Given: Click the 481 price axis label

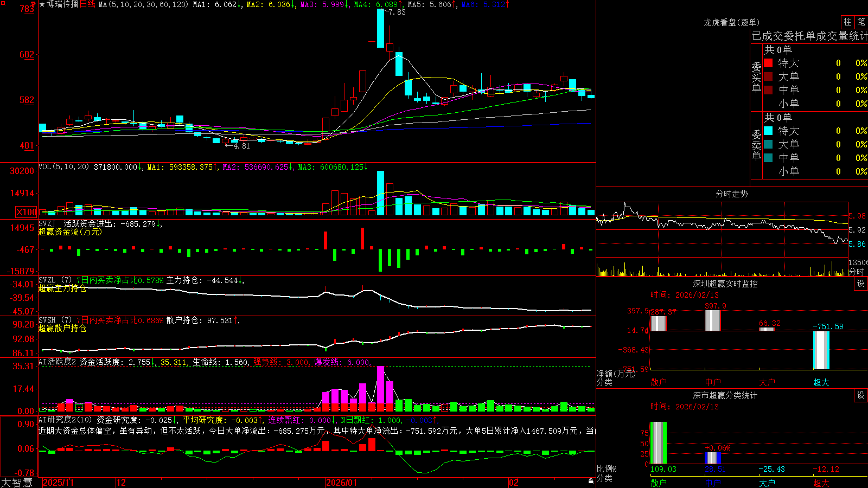Looking at the screenshot, I should tap(27, 145).
